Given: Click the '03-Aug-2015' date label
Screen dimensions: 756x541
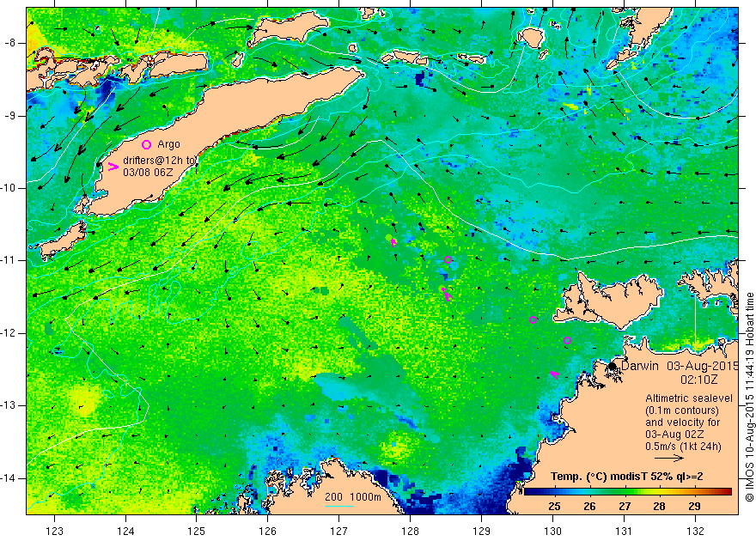Looking at the screenshot, I should point(703,366).
